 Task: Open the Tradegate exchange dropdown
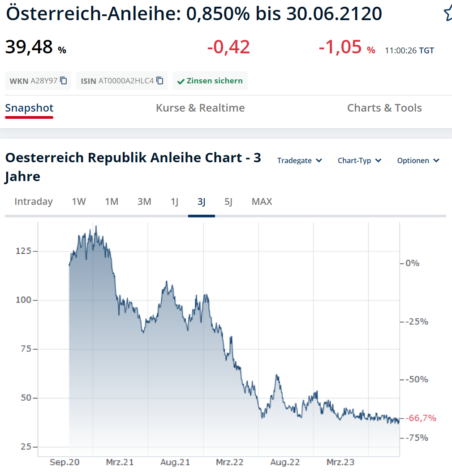(x=299, y=160)
